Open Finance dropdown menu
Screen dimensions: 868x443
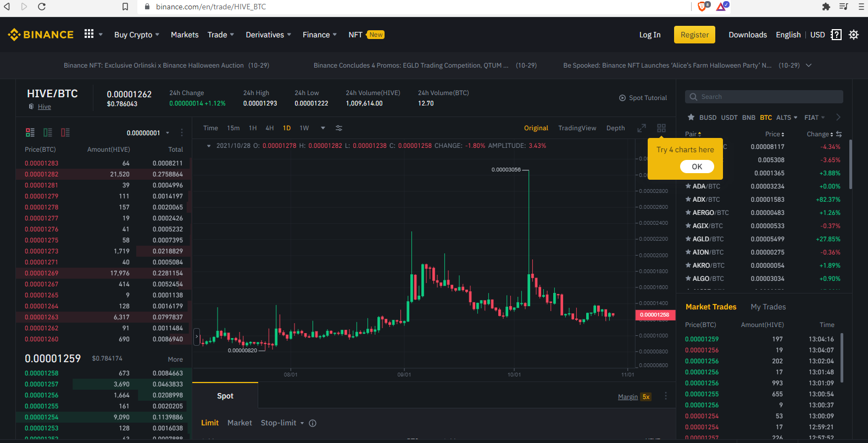[x=320, y=35]
